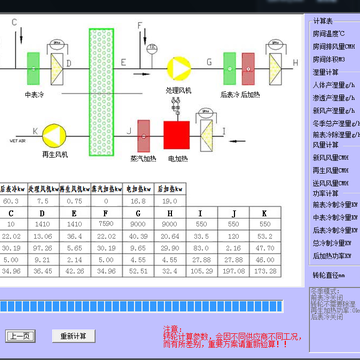
Task: Click the 97.26 value in column D
Action: [x=44, y=248]
